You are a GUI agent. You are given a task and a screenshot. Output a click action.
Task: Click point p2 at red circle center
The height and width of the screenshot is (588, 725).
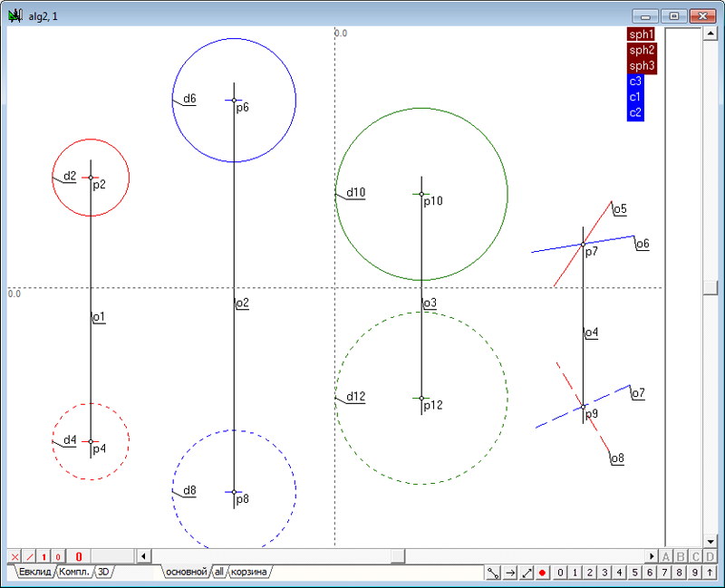(x=91, y=178)
